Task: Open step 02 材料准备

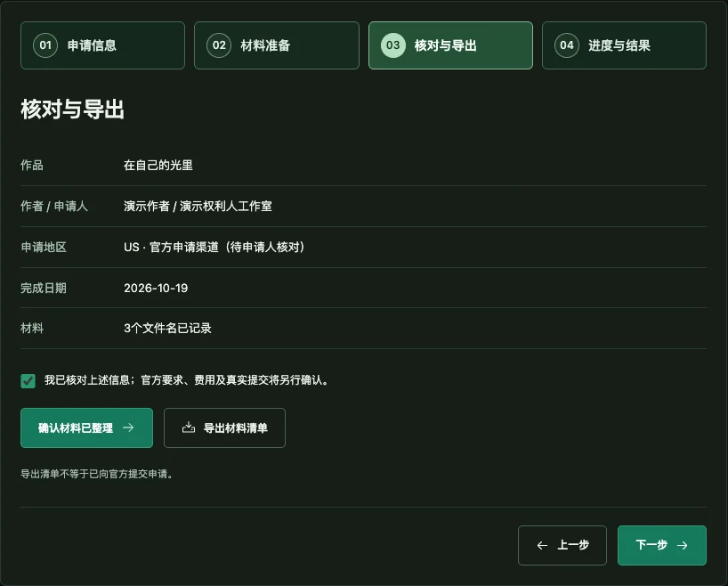Action: pyautogui.click(x=277, y=45)
